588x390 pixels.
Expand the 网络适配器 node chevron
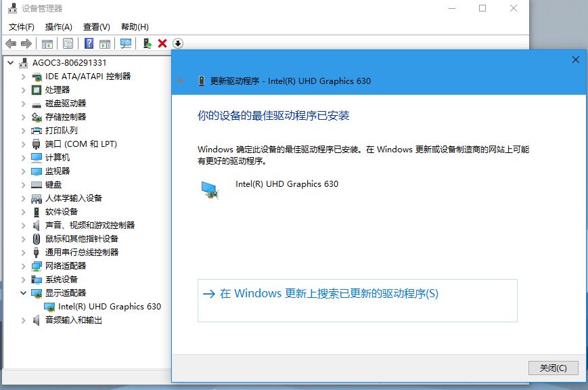(23, 266)
